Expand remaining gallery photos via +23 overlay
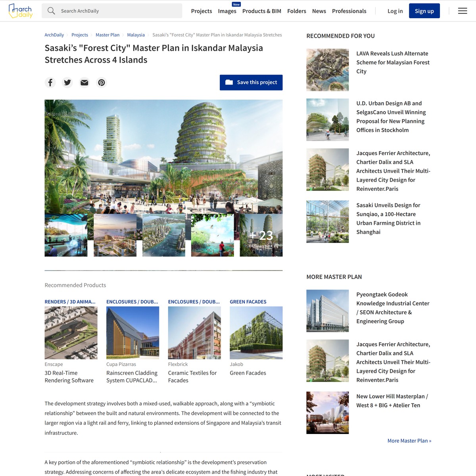The height and width of the screenshot is (476, 476). tap(261, 235)
